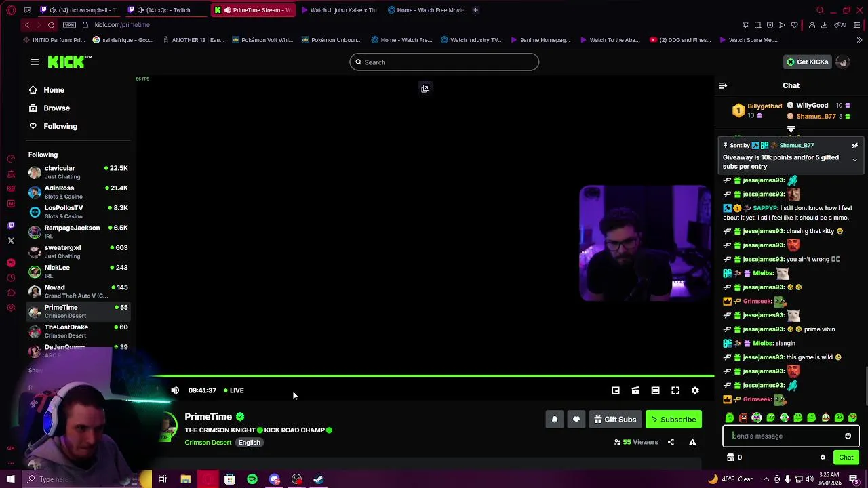The image size is (868, 488).
Task: Switch the player to theater mode
Action: coord(655,390)
